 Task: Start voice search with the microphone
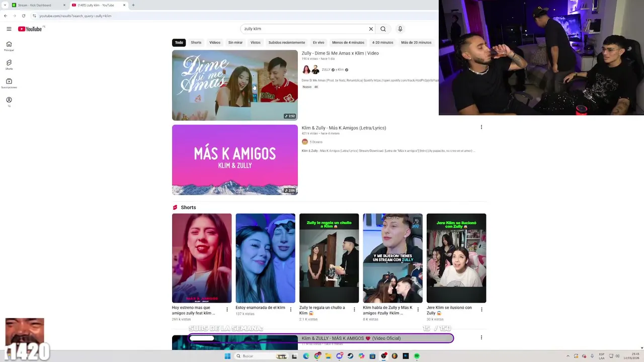400,29
